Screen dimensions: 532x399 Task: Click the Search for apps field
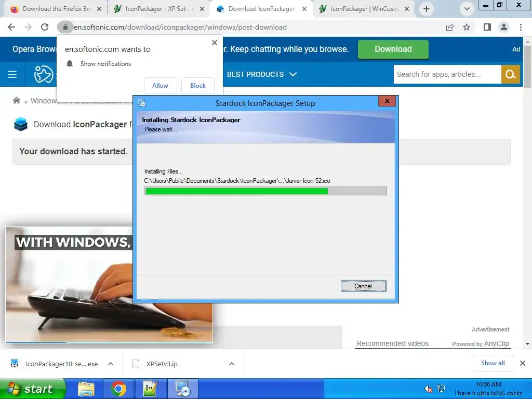pyautogui.click(x=447, y=74)
